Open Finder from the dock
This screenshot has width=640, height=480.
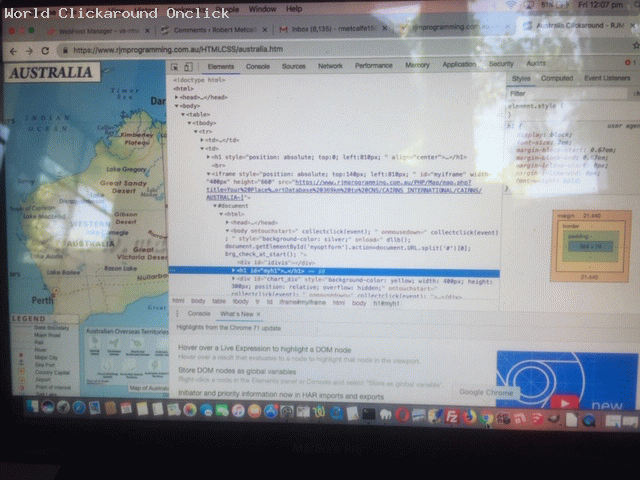32,407
